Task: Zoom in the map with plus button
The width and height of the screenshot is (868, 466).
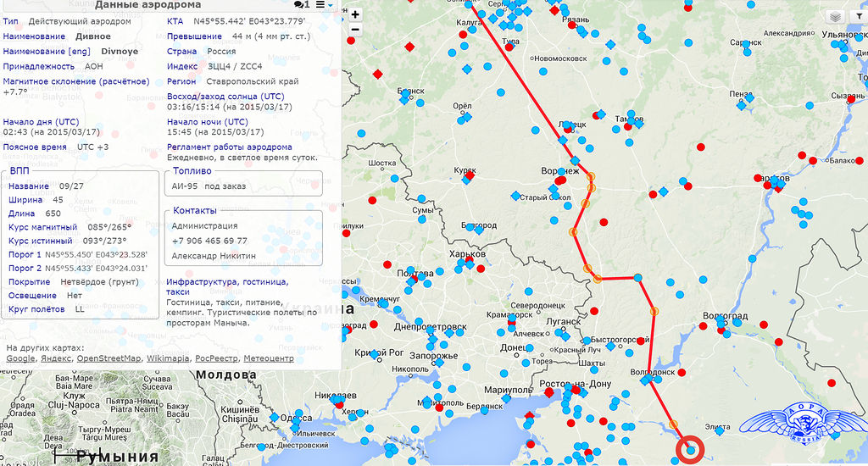Action: (355, 14)
